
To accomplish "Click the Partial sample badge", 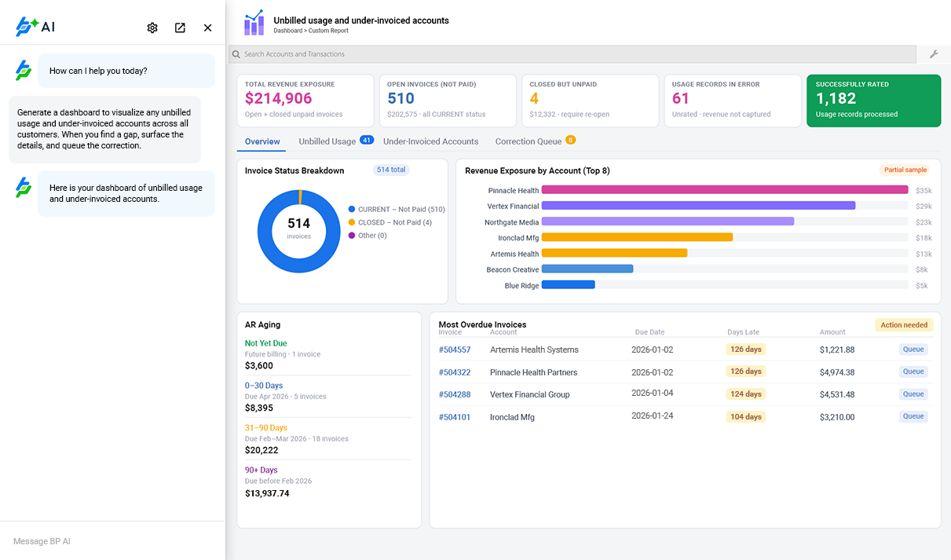I will point(905,170).
